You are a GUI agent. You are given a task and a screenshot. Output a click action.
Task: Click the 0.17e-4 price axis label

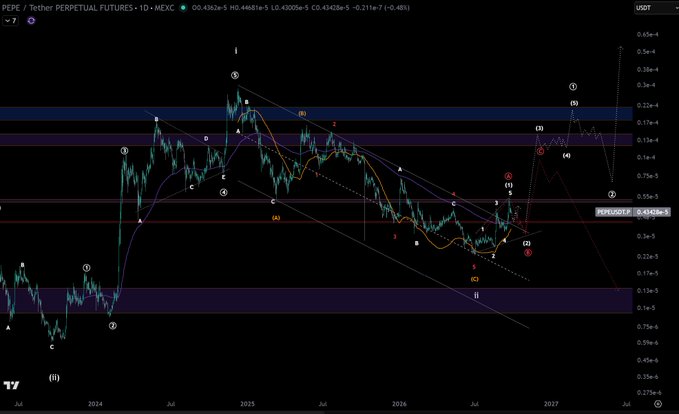tap(647, 123)
